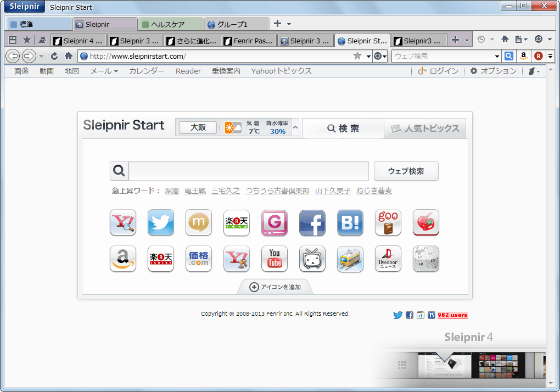Open the sidebar panel list icon
The image size is (560, 392).
tap(13, 40)
